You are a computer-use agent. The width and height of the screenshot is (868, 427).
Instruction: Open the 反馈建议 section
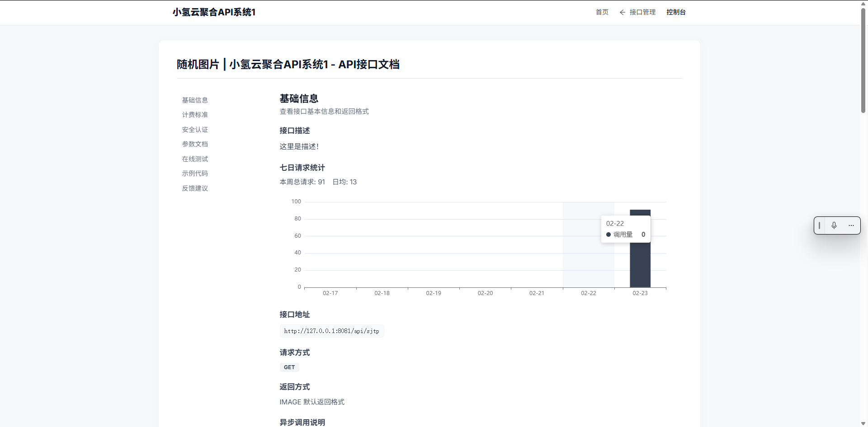coord(195,188)
